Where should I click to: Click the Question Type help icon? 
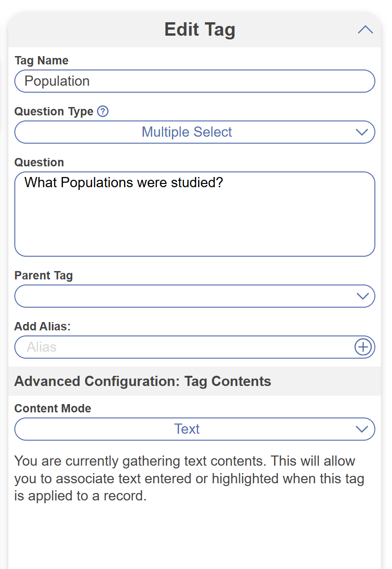(103, 112)
